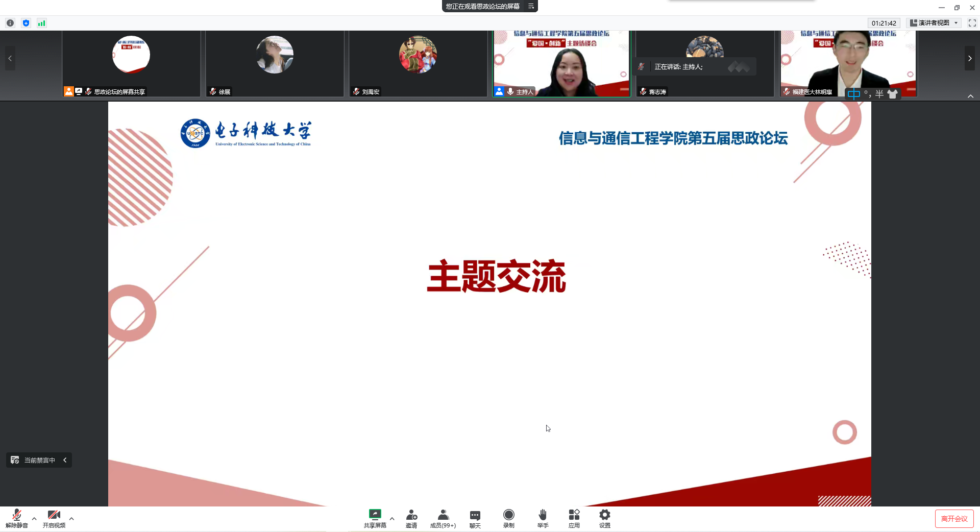The width and height of the screenshot is (980, 532).
Task: Select the 主持人 host video thumbnail
Action: pyautogui.click(x=561, y=63)
